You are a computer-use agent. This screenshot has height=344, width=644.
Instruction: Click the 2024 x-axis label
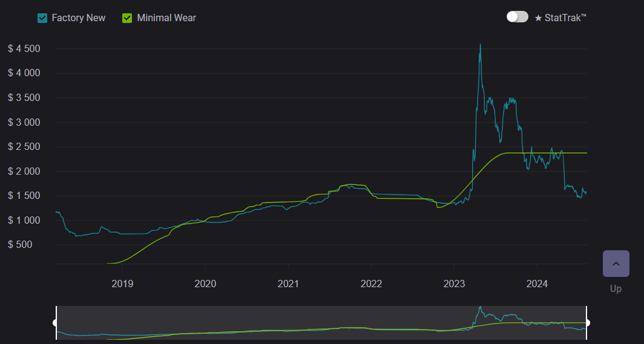[x=537, y=284]
